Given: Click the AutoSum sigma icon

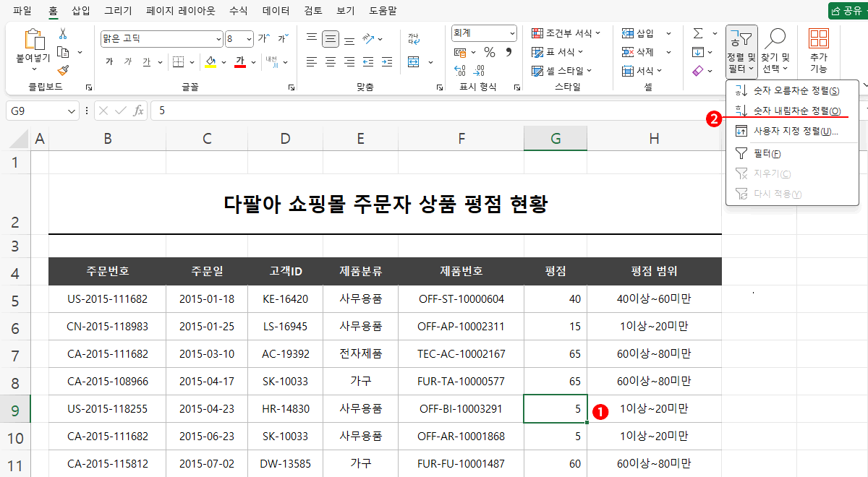Looking at the screenshot, I should (698, 33).
